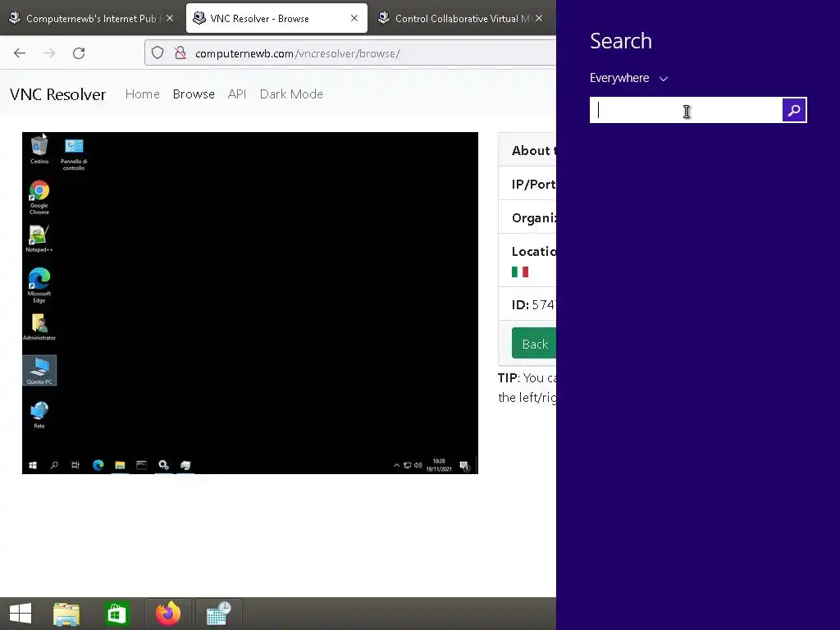The image size is (840, 630).
Task: Open the Home nav link
Action: coord(143,94)
